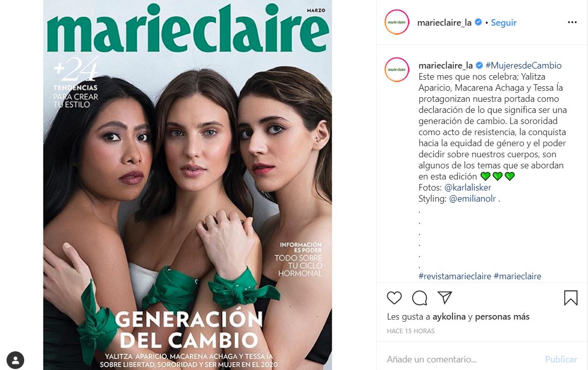Visit the @karlalisker profile link

click(467, 188)
